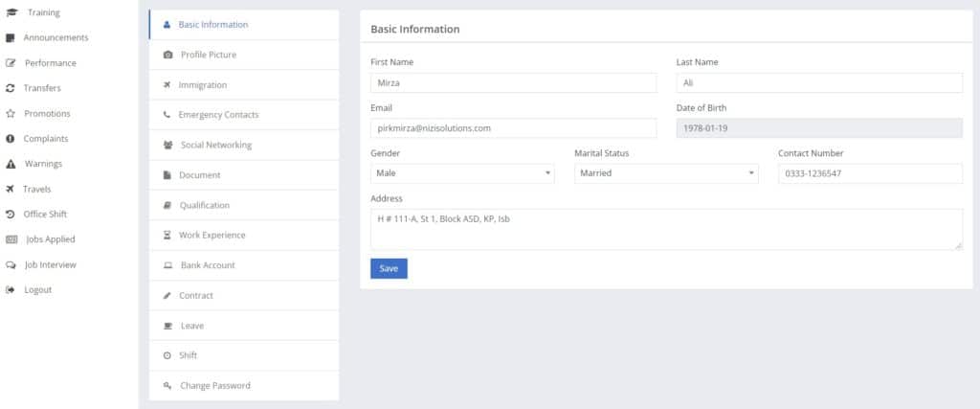Click the Promotions star icon
Image resolution: width=980 pixels, height=409 pixels.
coord(10,114)
